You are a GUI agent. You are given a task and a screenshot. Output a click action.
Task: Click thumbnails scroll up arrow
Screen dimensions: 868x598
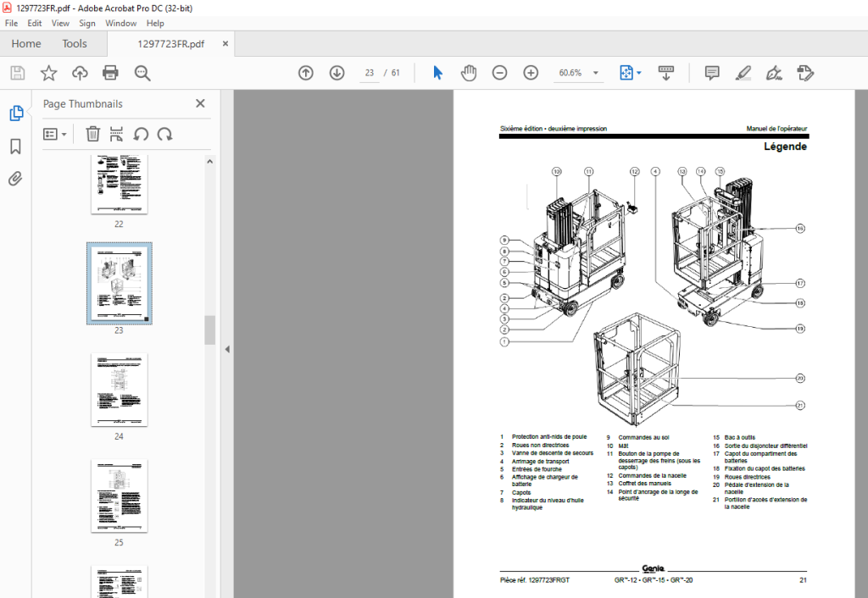coord(210,162)
